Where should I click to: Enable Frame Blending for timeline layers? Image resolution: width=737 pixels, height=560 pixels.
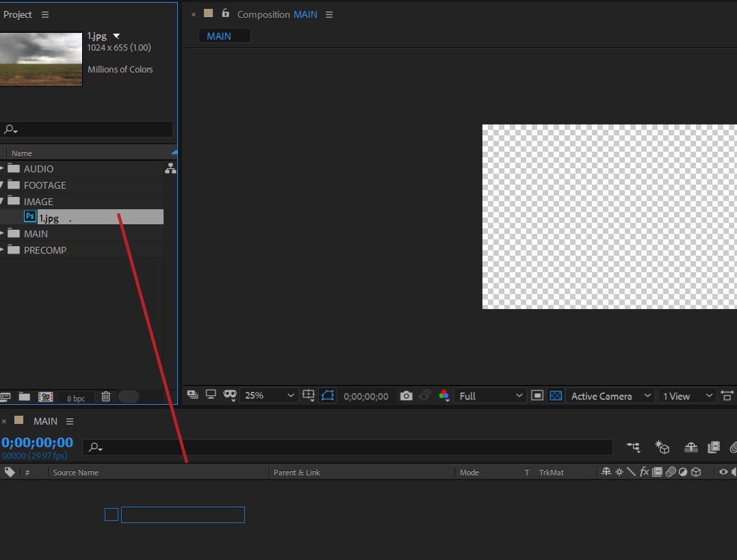coord(714,447)
